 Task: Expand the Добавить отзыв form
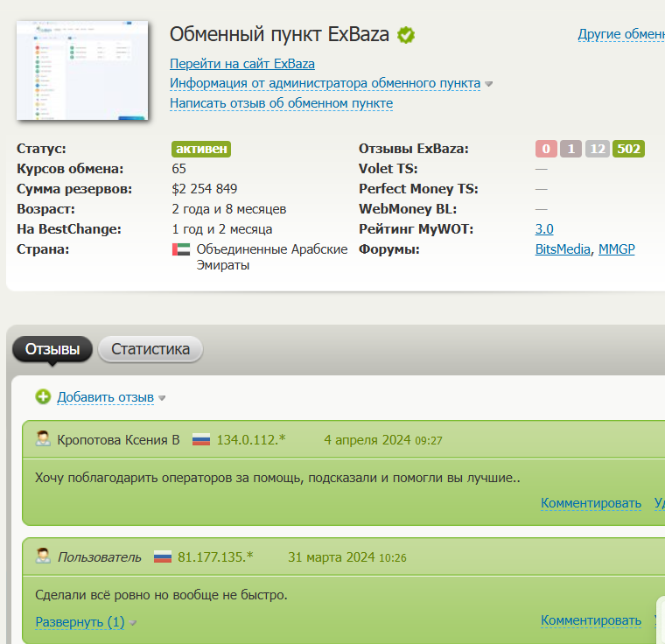click(x=105, y=397)
